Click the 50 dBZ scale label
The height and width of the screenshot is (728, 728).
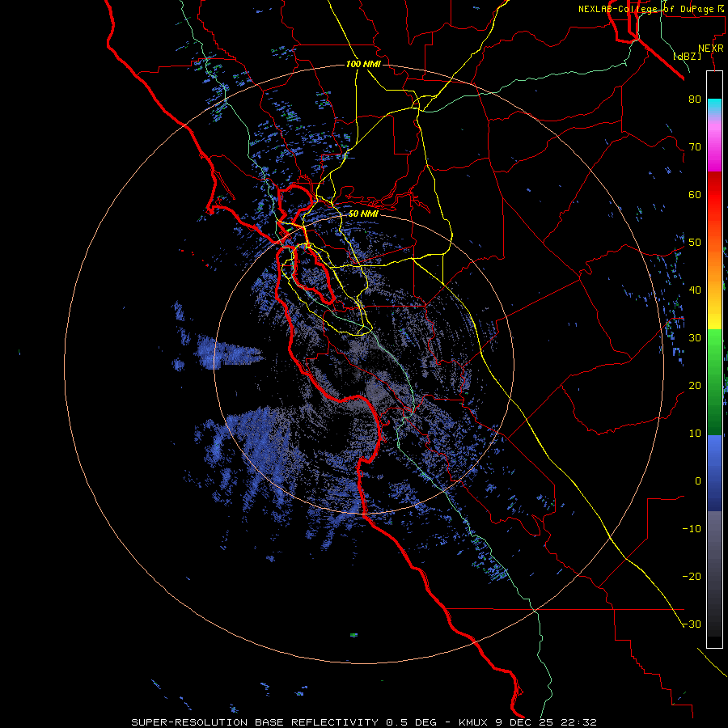coord(695,243)
